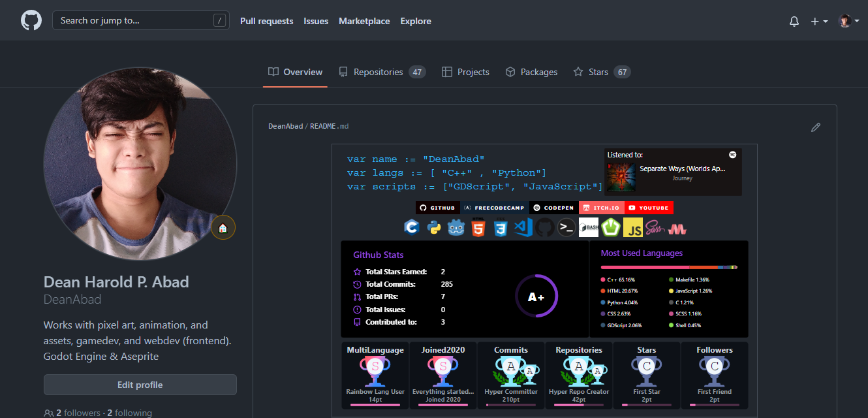
Task: Click the YOUTUBE badge
Action: (x=649, y=208)
